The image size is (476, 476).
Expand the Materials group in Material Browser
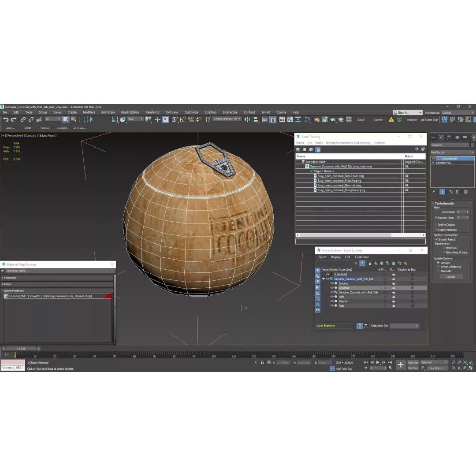pos(3,278)
